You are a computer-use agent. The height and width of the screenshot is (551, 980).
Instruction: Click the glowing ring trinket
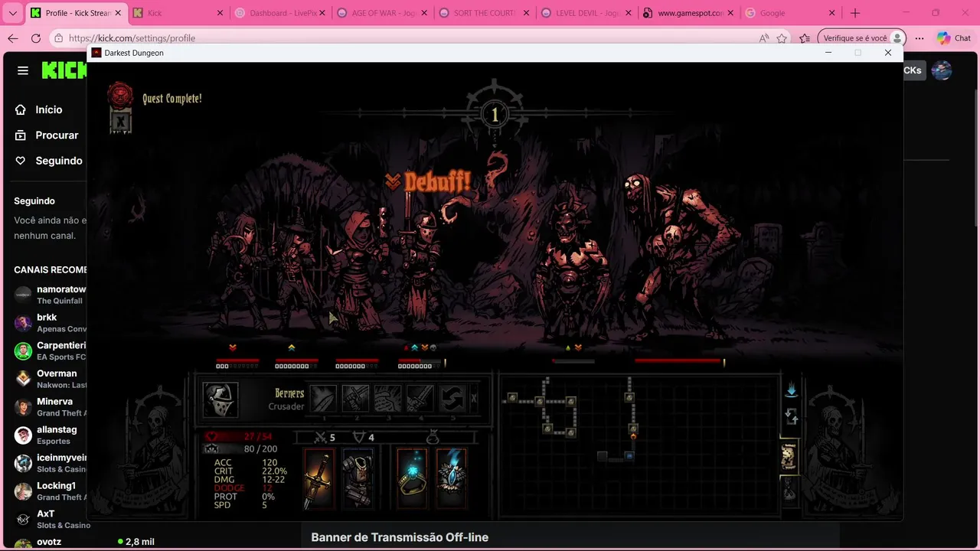412,480
